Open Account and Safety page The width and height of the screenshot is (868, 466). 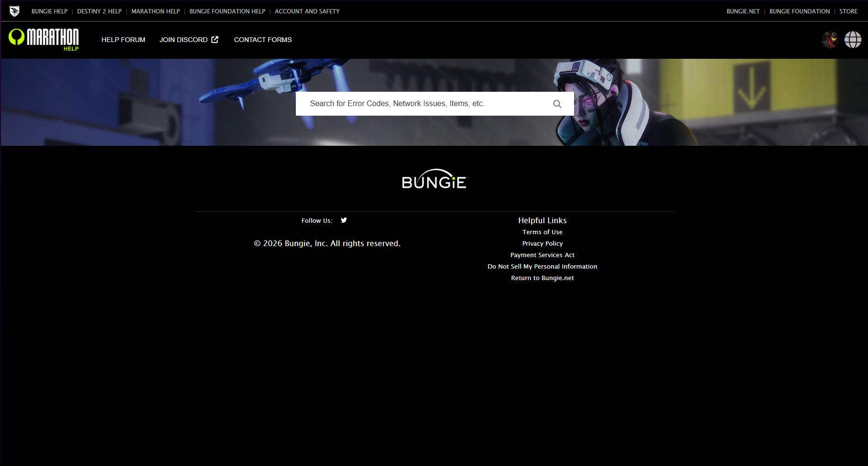pyautogui.click(x=307, y=11)
